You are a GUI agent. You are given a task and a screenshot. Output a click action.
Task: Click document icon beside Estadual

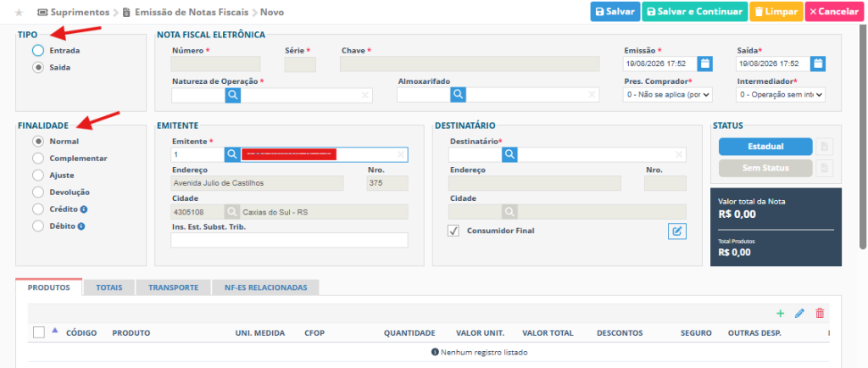pyautogui.click(x=824, y=147)
